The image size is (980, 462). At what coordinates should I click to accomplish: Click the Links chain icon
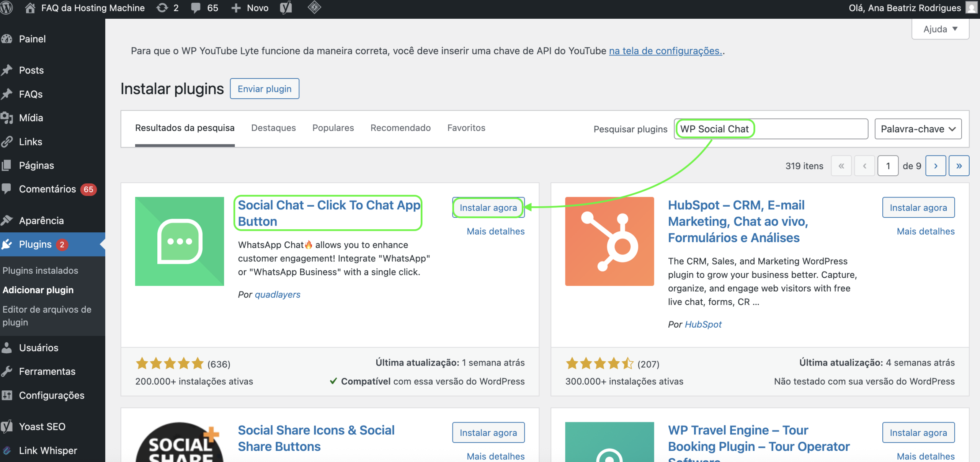tap(7, 142)
